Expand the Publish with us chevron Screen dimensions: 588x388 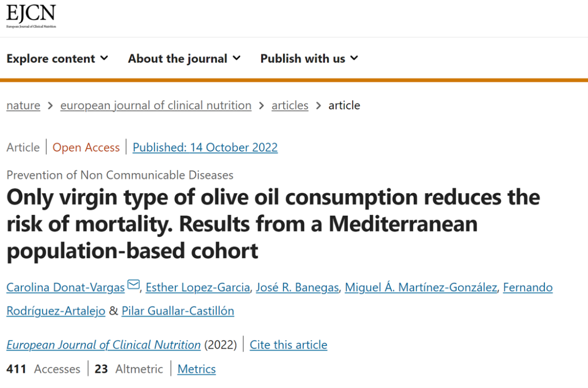click(354, 58)
